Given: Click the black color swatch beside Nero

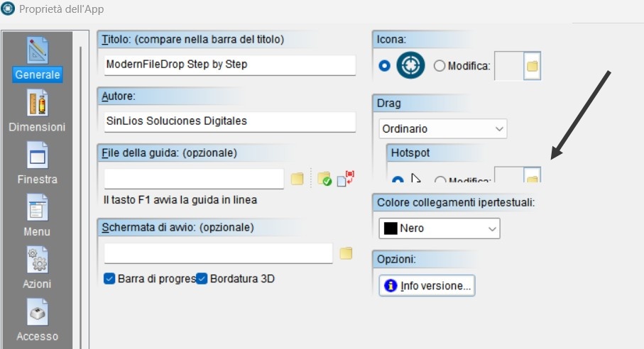Looking at the screenshot, I should pyautogui.click(x=391, y=228).
